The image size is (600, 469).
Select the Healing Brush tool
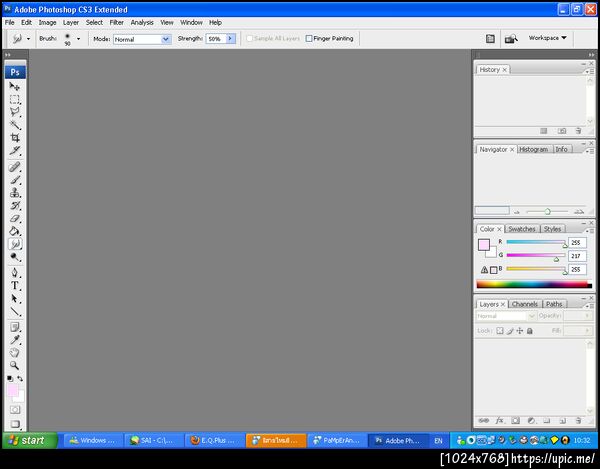tap(15, 167)
